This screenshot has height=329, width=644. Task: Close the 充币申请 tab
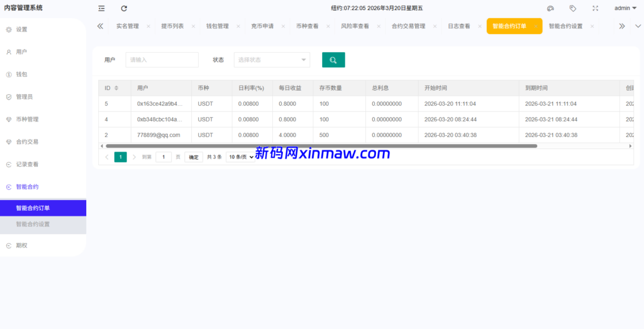283,26
